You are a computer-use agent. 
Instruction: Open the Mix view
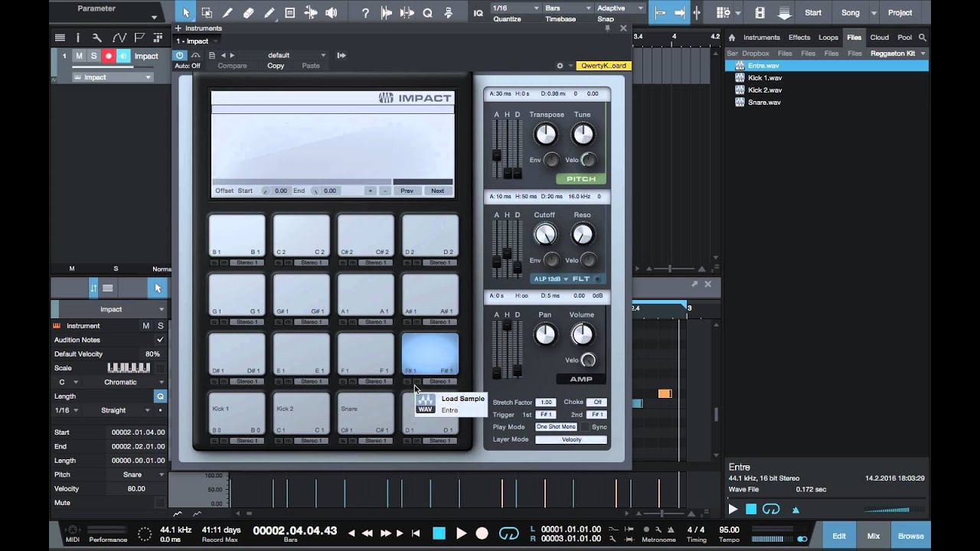[x=874, y=536]
